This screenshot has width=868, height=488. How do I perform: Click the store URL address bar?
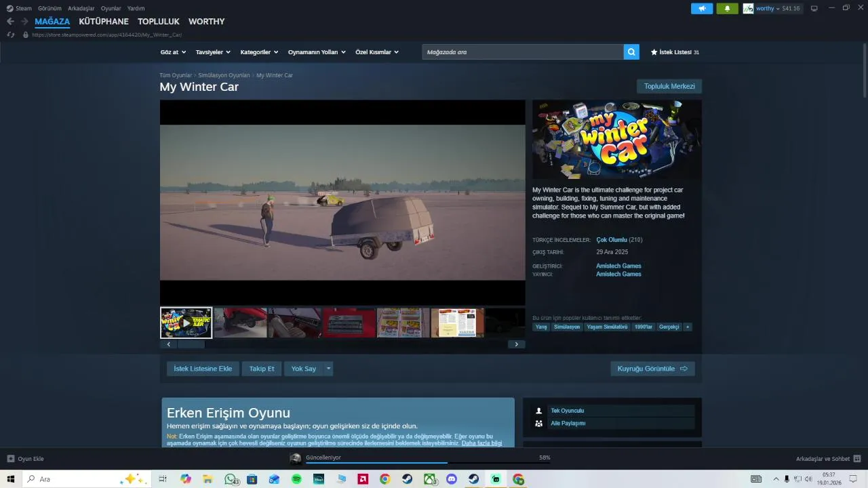pos(106,35)
